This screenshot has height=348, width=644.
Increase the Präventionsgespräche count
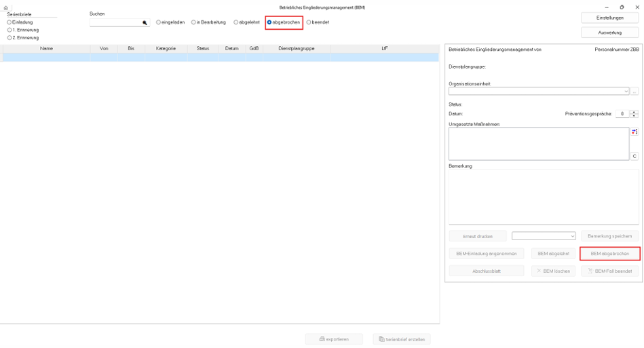pos(634,112)
